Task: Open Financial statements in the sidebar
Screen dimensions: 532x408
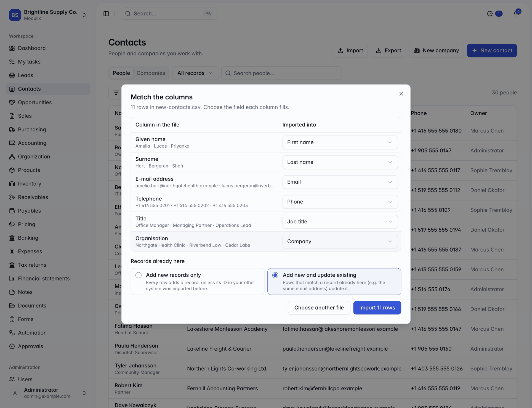Action: [x=48, y=279]
